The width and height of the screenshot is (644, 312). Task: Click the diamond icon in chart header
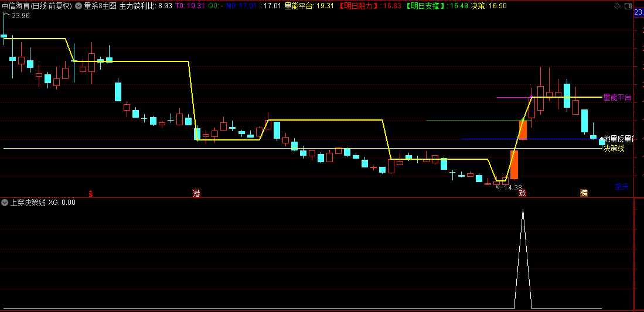(617, 6)
